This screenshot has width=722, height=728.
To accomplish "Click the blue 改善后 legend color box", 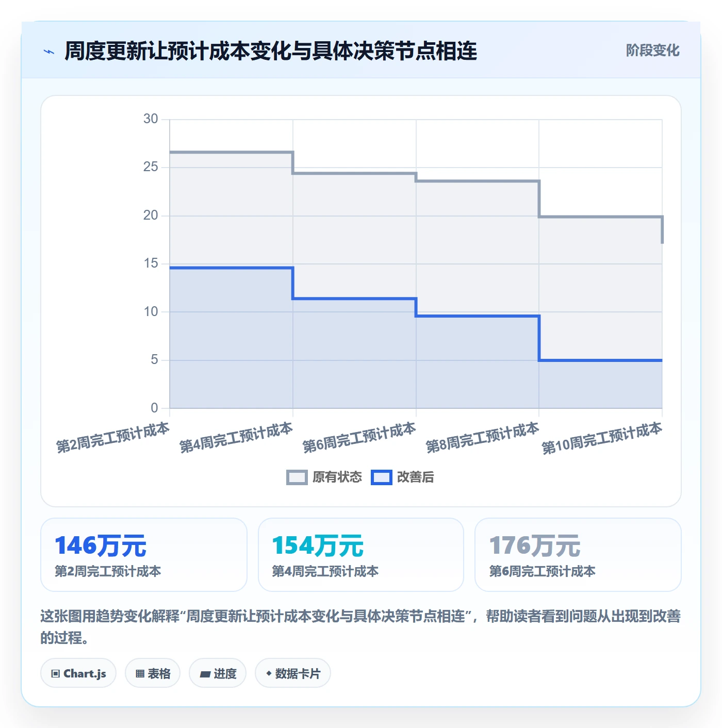I will pos(382,477).
